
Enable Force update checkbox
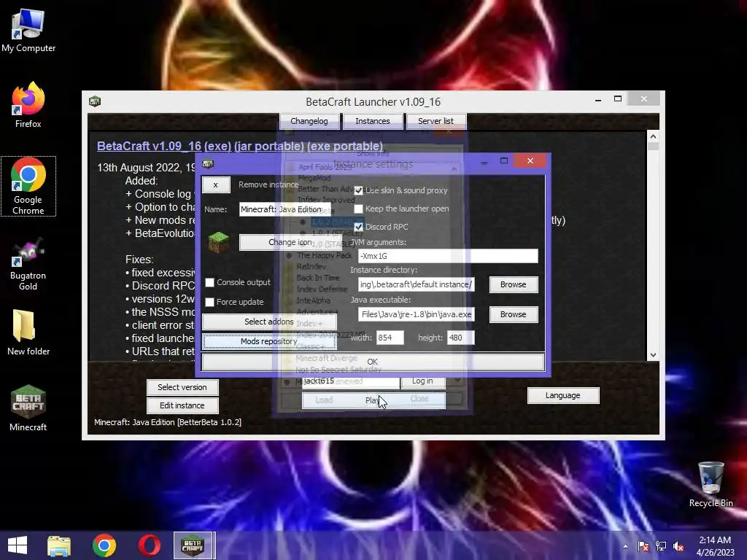click(209, 302)
